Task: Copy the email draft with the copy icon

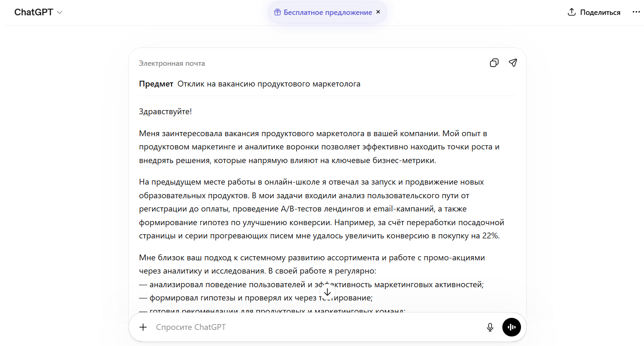Action: [x=494, y=63]
